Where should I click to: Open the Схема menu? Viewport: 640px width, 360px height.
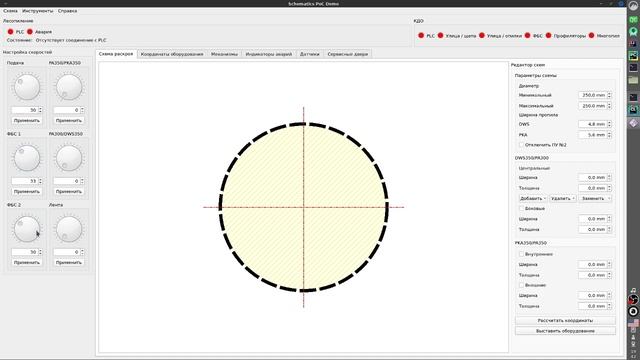10,11
